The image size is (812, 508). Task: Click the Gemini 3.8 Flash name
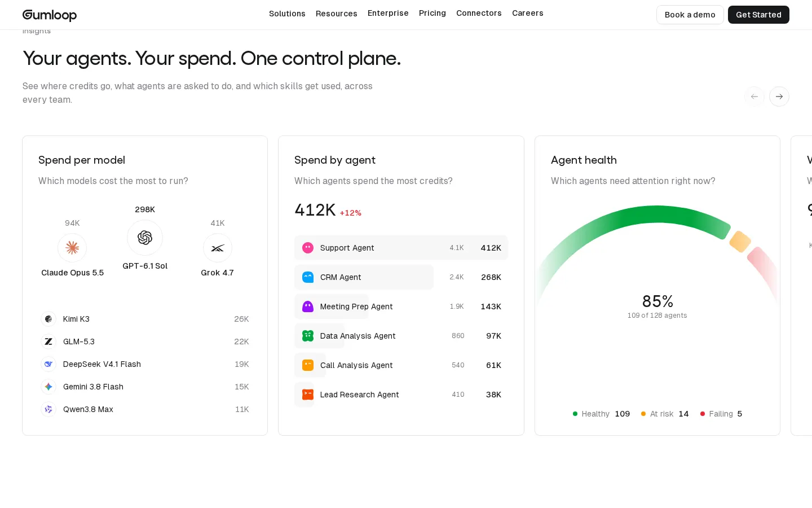pyautogui.click(x=93, y=387)
